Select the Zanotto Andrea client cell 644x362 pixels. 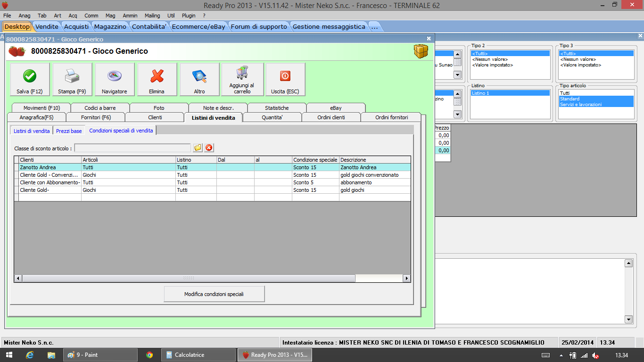click(x=50, y=167)
